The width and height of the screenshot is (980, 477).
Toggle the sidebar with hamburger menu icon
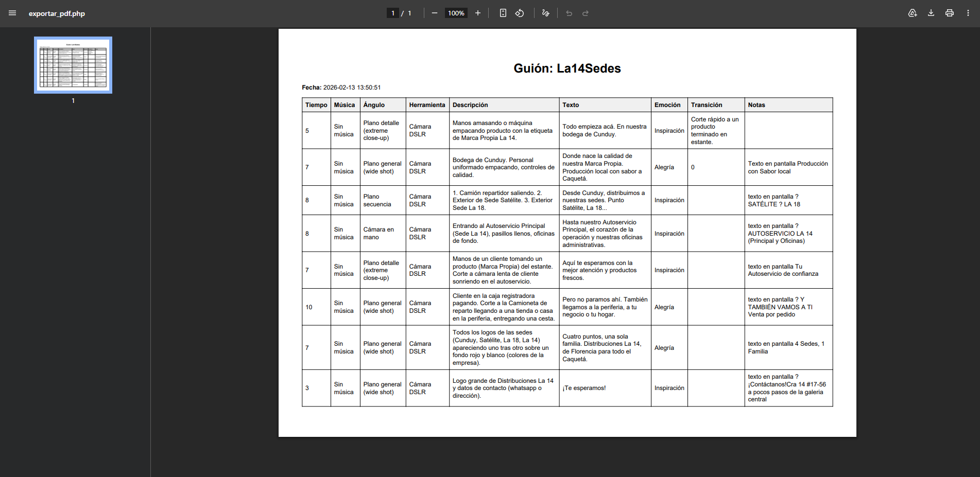point(12,13)
